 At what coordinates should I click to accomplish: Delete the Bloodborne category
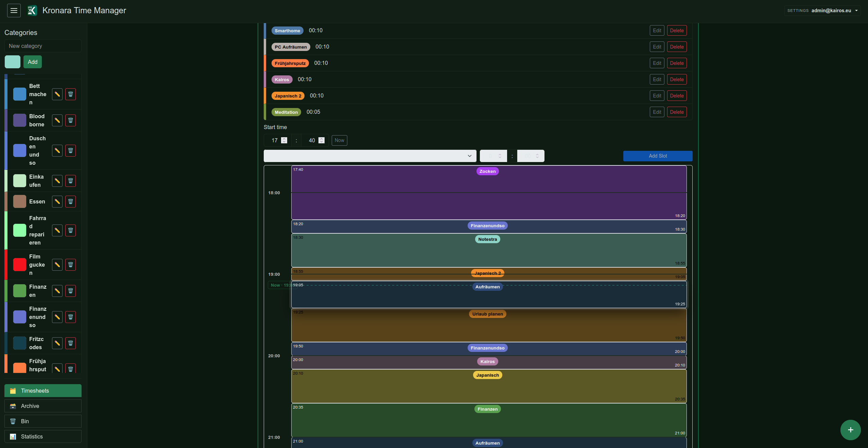point(70,120)
